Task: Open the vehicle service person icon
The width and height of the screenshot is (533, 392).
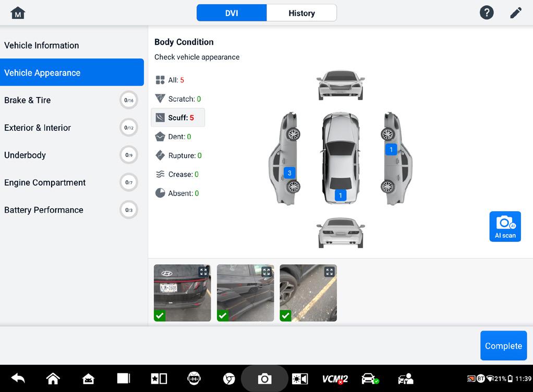Action: coord(405,378)
